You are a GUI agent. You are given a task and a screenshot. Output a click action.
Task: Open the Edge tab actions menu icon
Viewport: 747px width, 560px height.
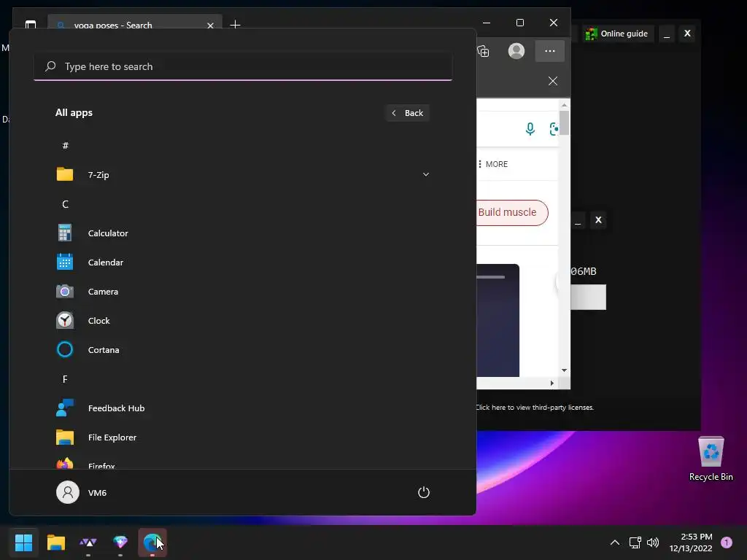point(31,24)
